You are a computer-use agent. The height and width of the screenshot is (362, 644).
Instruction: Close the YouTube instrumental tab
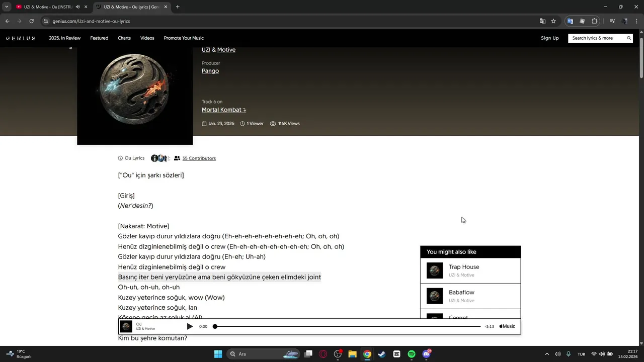(86, 7)
